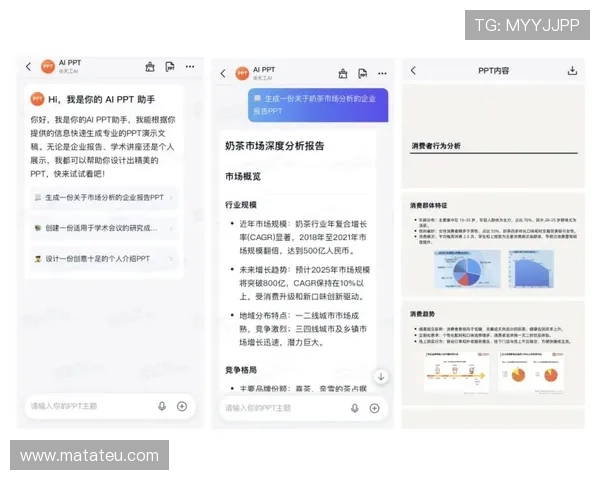Click the orange pie charts in 消费趋势 slide
The width and height of the screenshot is (600, 480).
[531, 372]
